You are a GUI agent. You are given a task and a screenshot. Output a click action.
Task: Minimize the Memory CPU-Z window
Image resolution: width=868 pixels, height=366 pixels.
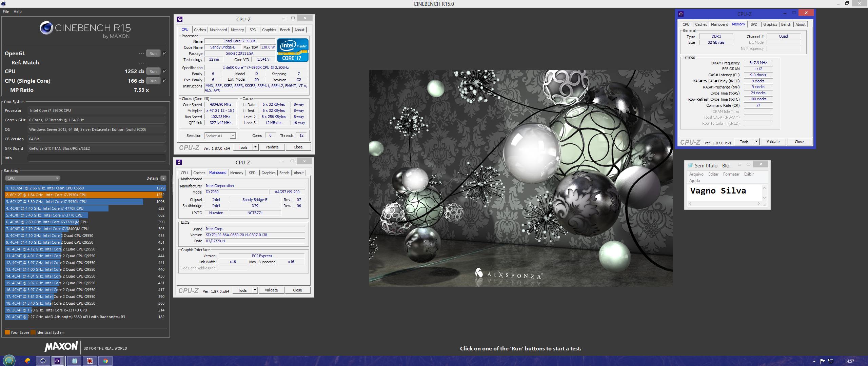[x=785, y=13]
